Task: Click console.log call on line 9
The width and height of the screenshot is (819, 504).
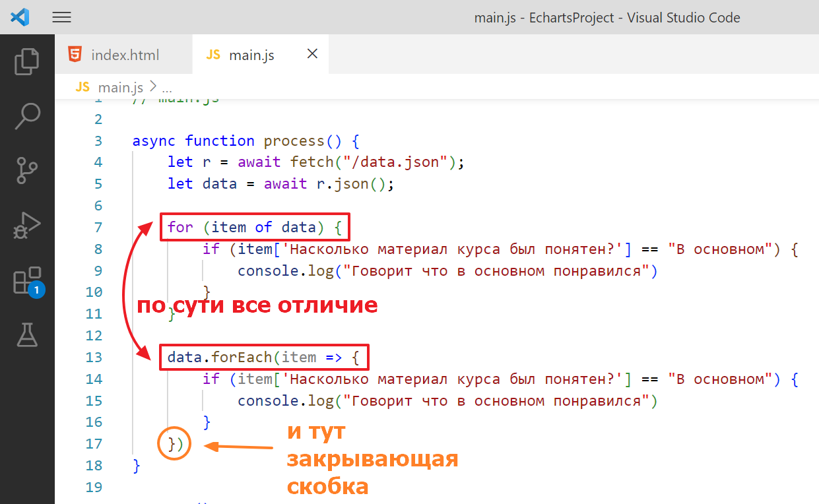Action: pyautogui.click(x=284, y=270)
